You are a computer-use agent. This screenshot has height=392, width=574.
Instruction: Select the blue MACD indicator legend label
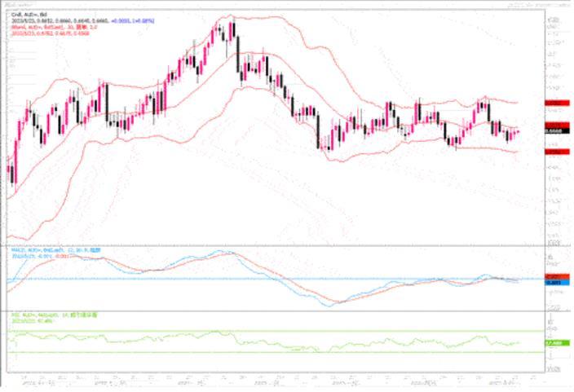click(56, 250)
